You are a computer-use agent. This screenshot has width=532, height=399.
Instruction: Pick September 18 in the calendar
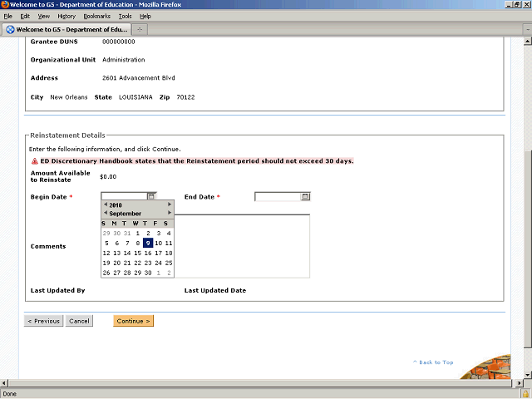(x=169, y=253)
